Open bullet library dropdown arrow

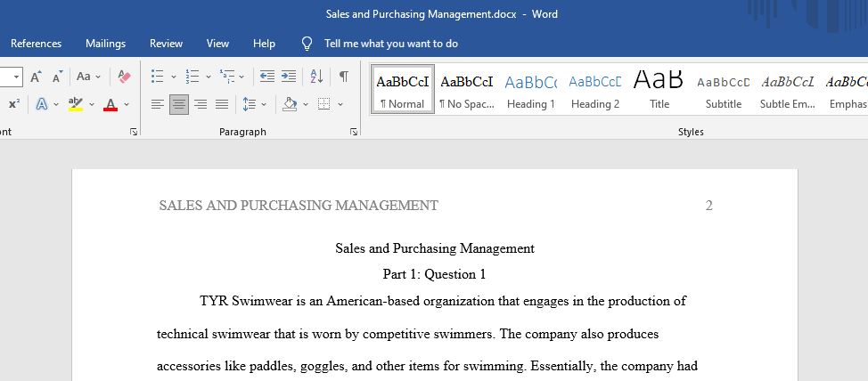point(173,77)
